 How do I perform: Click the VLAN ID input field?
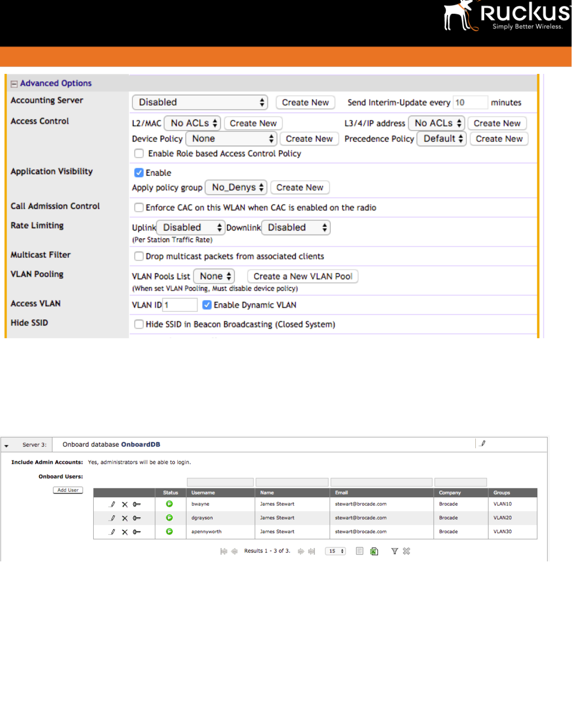[x=180, y=304]
